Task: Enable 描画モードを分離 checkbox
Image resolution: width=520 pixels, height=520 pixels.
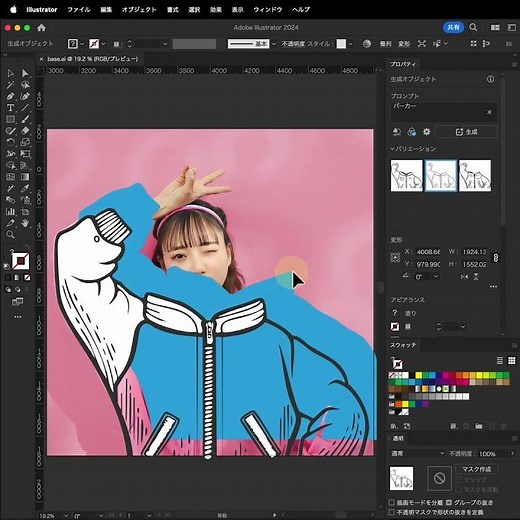Action: (x=392, y=502)
